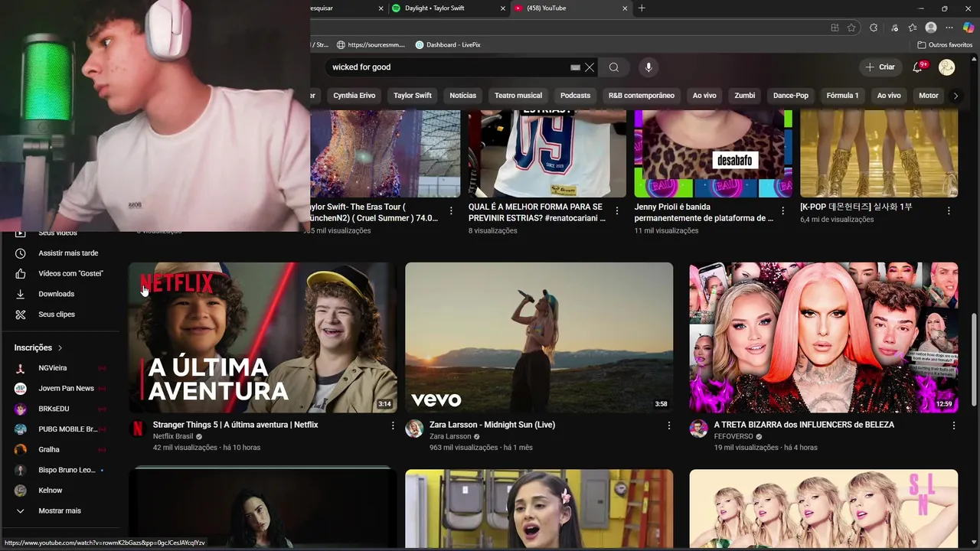This screenshot has height=551, width=980.
Task: Open options menu for QUAL É A MELHOR FORMA video
Action: (x=616, y=210)
